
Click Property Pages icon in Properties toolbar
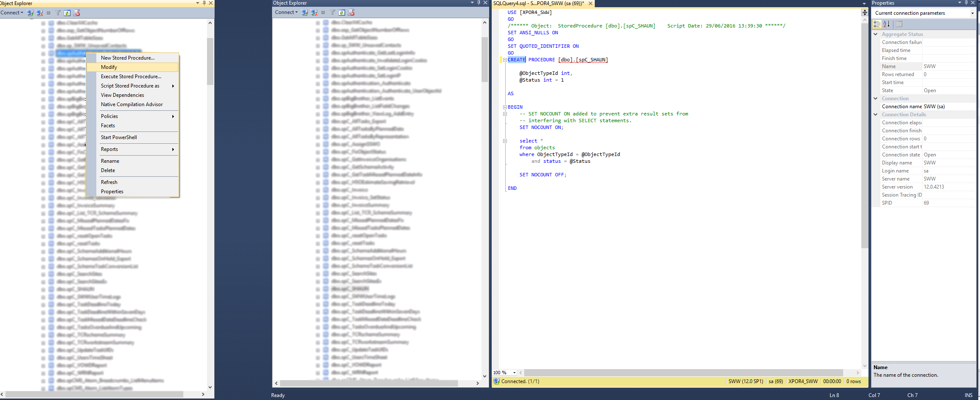pyautogui.click(x=898, y=24)
